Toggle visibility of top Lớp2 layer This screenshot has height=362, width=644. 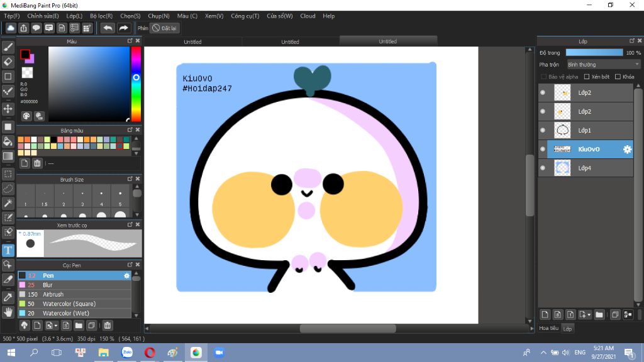point(543,93)
